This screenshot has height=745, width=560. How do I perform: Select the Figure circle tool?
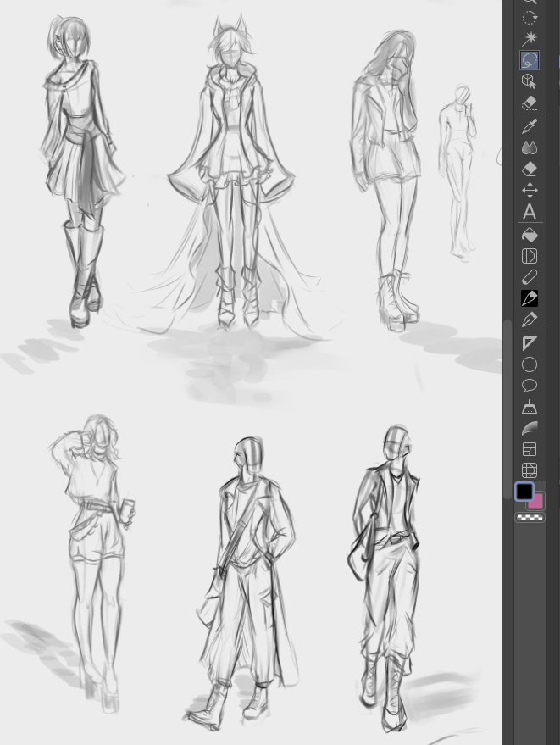tap(530, 365)
